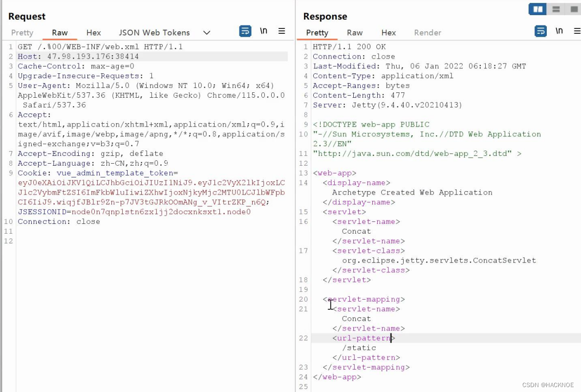
Task: Click the Content-Type: application/xml header
Action: click(383, 76)
